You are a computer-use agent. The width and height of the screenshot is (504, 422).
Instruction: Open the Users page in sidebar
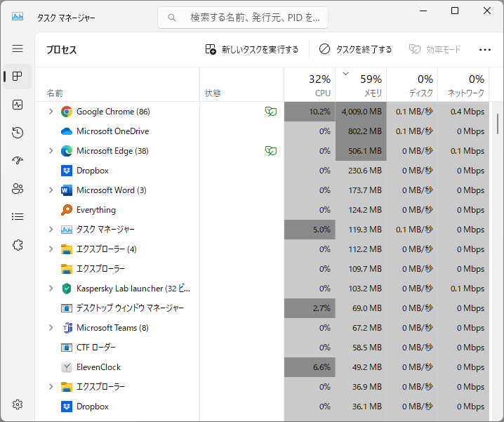pos(18,188)
